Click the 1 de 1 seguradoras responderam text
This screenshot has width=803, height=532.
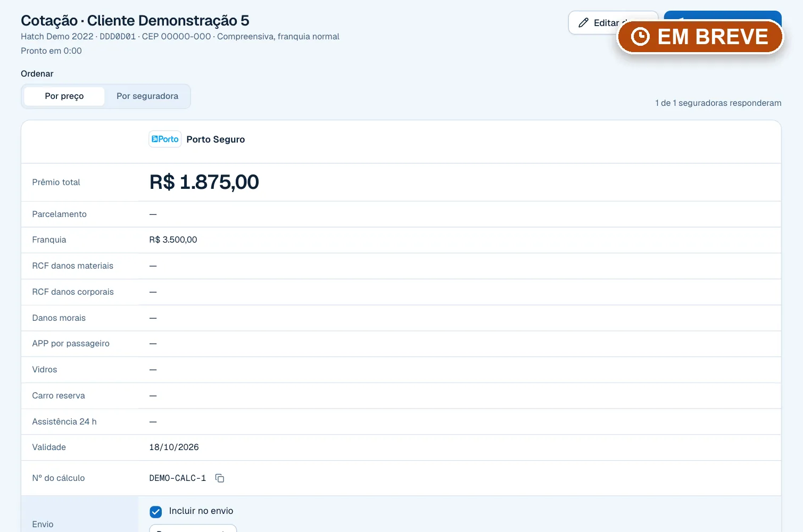718,103
